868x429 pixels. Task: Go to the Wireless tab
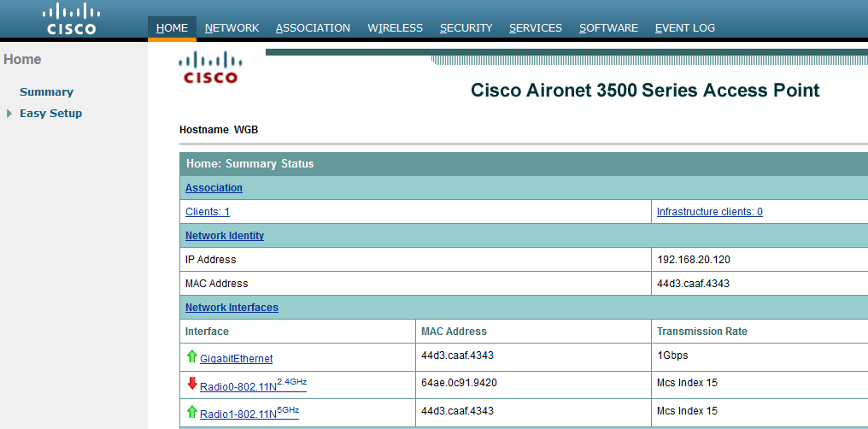click(395, 28)
